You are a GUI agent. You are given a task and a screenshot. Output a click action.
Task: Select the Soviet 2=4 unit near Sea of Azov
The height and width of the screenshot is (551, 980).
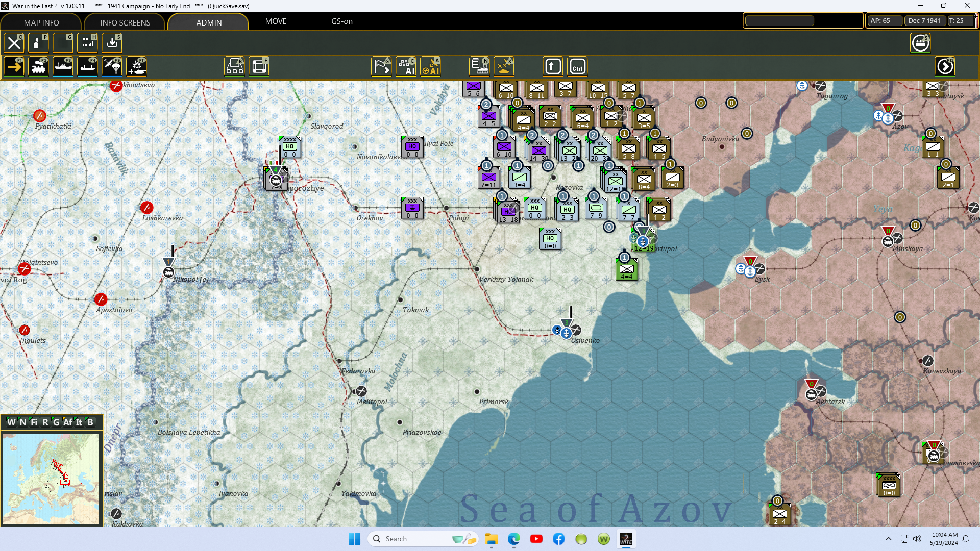click(x=779, y=515)
